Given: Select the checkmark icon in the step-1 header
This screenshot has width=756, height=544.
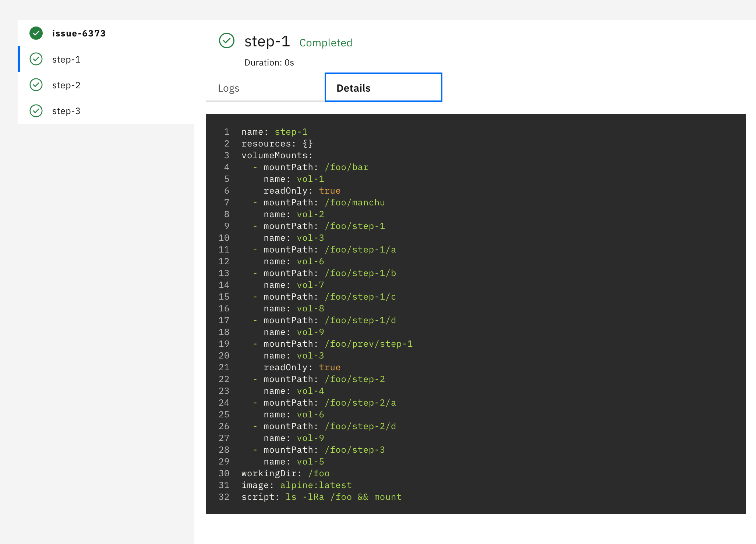Looking at the screenshot, I should pyautogui.click(x=227, y=41).
